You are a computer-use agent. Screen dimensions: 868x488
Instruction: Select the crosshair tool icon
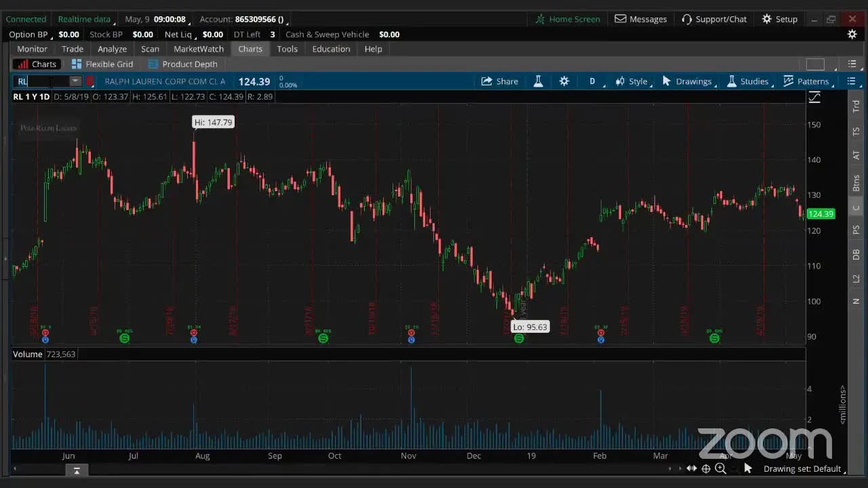tap(706, 468)
